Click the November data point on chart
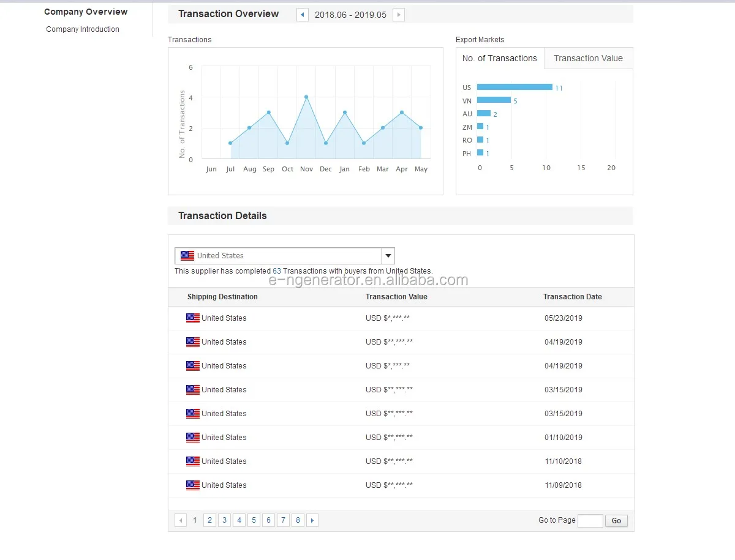The image size is (735, 560). coord(306,97)
